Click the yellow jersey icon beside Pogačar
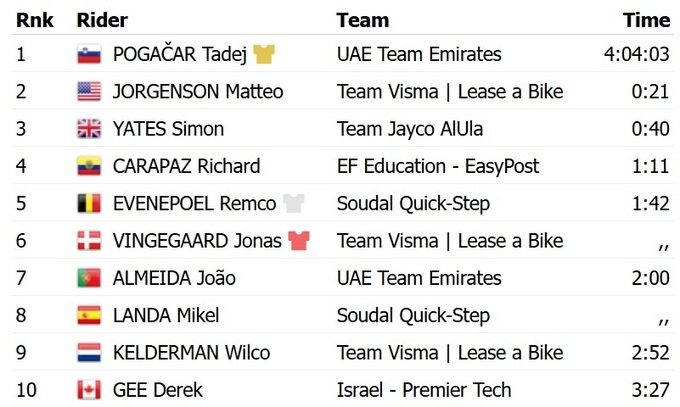The image size is (680, 407). tap(264, 54)
